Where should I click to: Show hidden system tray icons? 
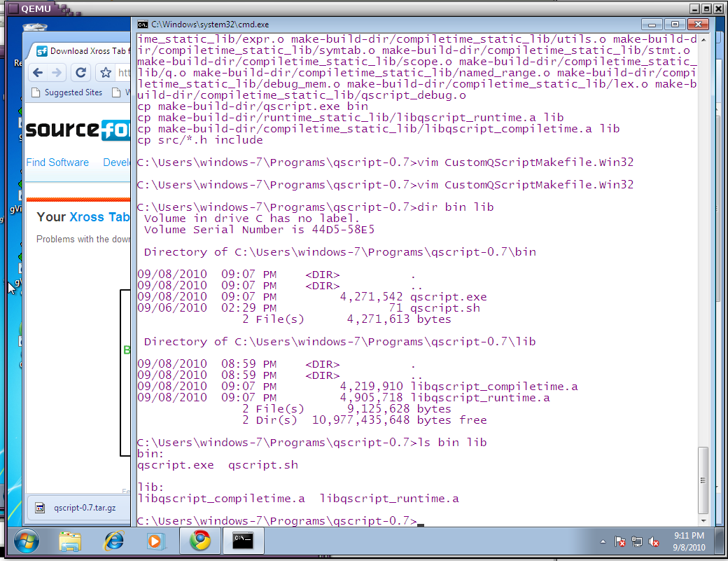coord(603,541)
